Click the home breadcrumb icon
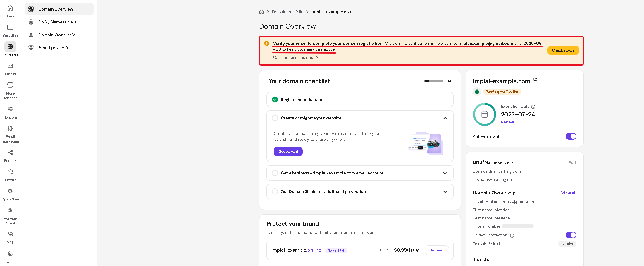The width and height of the screenshot is (644, 266). (x=261, y=12)
